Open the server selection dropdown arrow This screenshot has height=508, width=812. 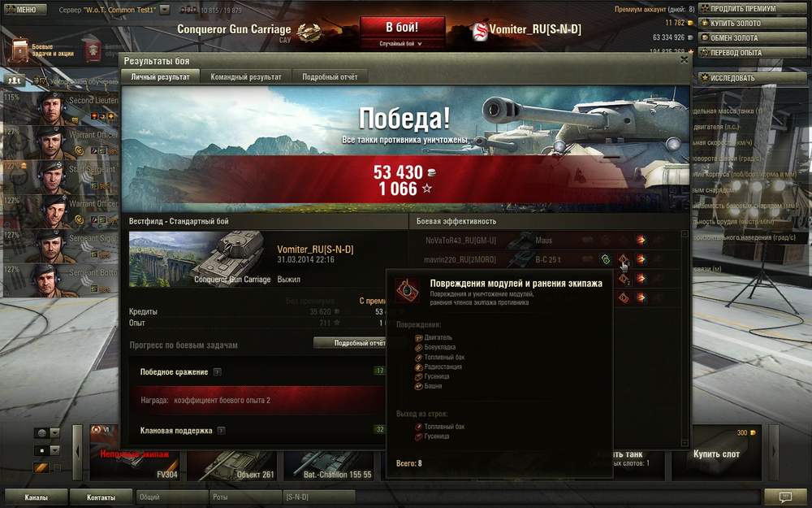click(x=164, y=10)
